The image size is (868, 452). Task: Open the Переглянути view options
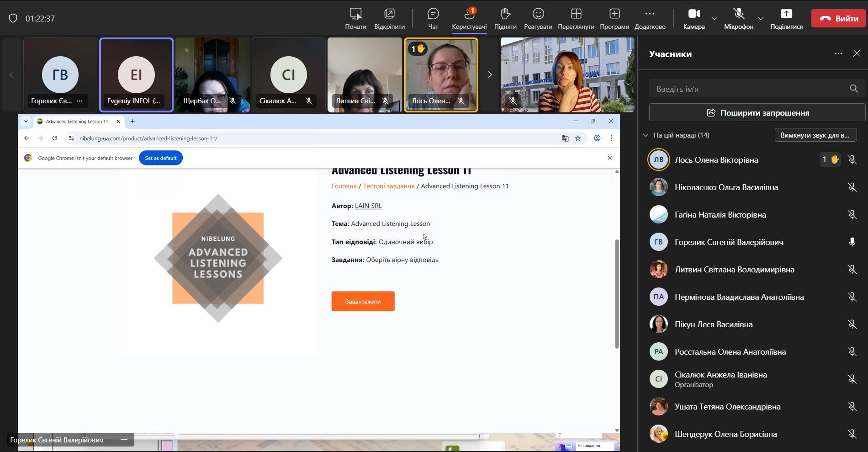point(576,18)
